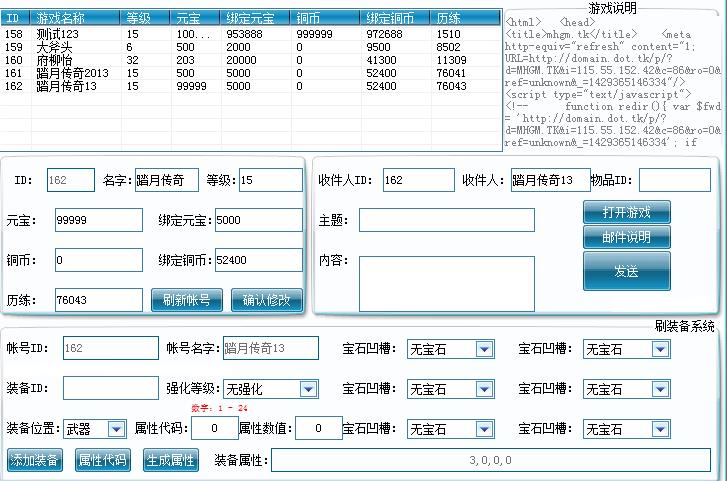Click the 972688 cell in the table

(x=384, y=34)
